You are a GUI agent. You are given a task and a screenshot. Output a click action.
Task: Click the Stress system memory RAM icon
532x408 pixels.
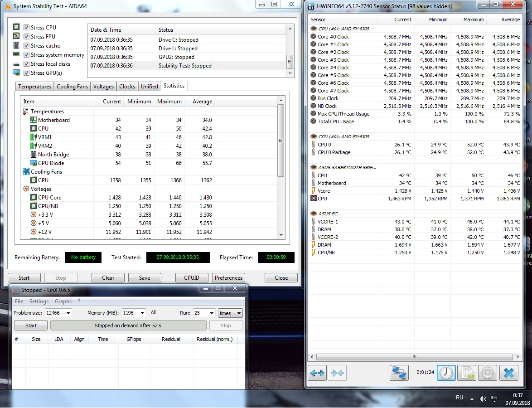(x=16, y=54)
